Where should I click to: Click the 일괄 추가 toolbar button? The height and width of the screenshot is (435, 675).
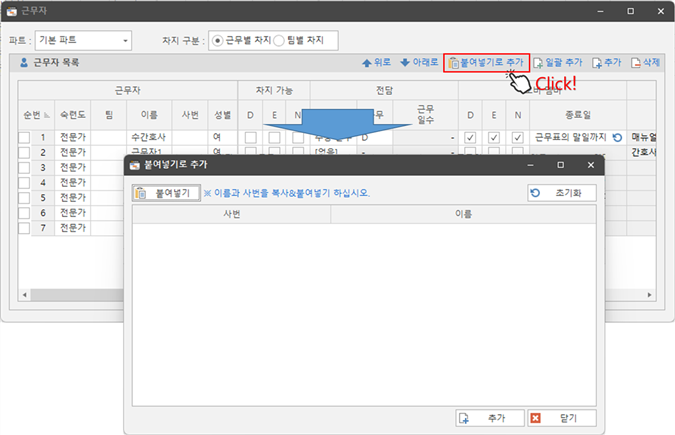tap(558, 62)
